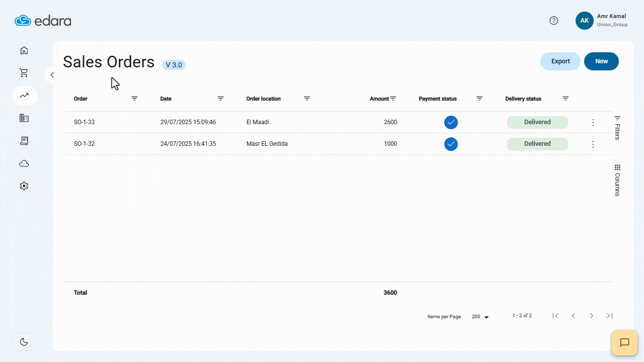Open the Items per Page dropdown
Screen dimensions: 644x362
(478, 316)
